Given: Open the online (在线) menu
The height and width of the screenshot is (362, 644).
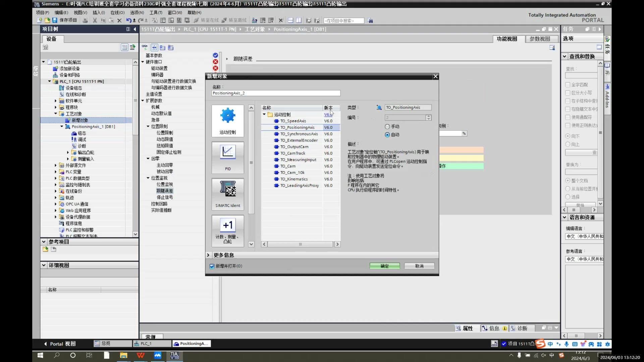Looking at the screenshot, I should click(x=117, y=12).
